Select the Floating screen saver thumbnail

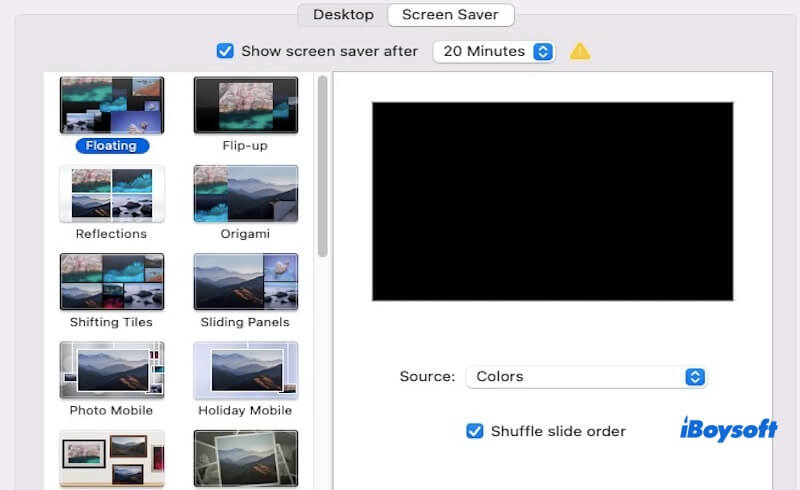click(111, 105)
